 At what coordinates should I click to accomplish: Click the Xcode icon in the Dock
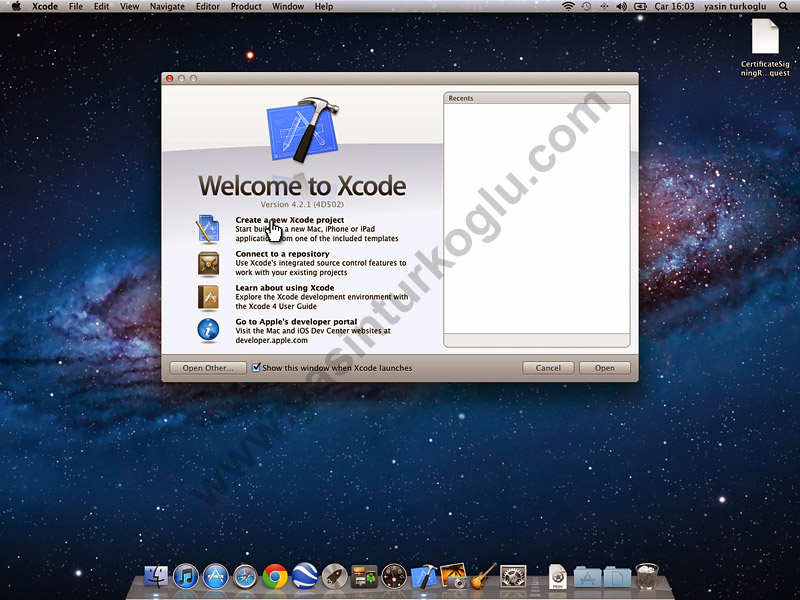point(424,577)
